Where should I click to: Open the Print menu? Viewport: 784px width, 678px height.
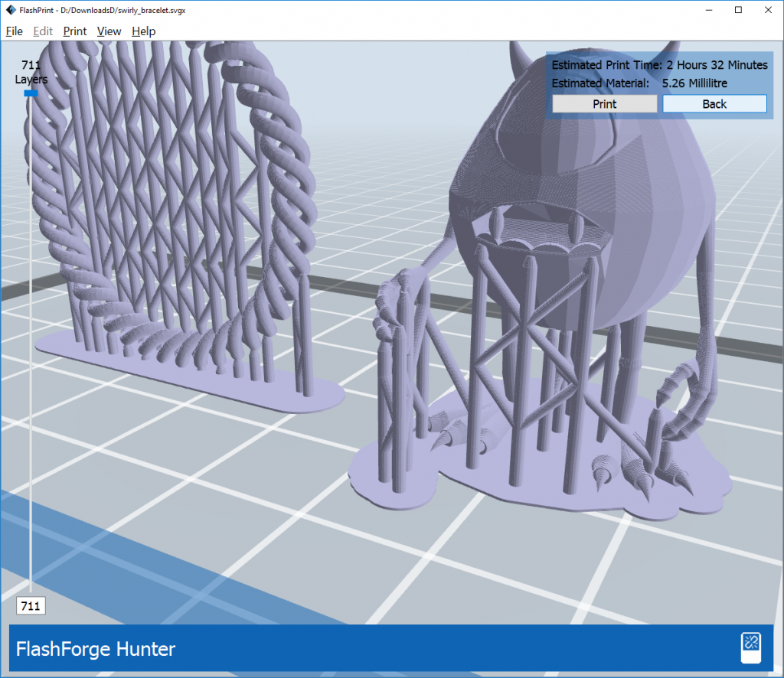pos(75,31)
